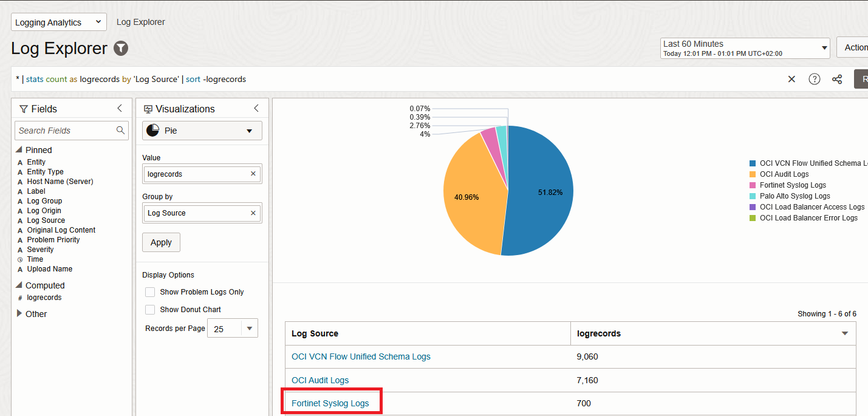868x416 pixels.
Task: Click the OCI Audit Logs legend color swatch
Action: coord(753,174)
